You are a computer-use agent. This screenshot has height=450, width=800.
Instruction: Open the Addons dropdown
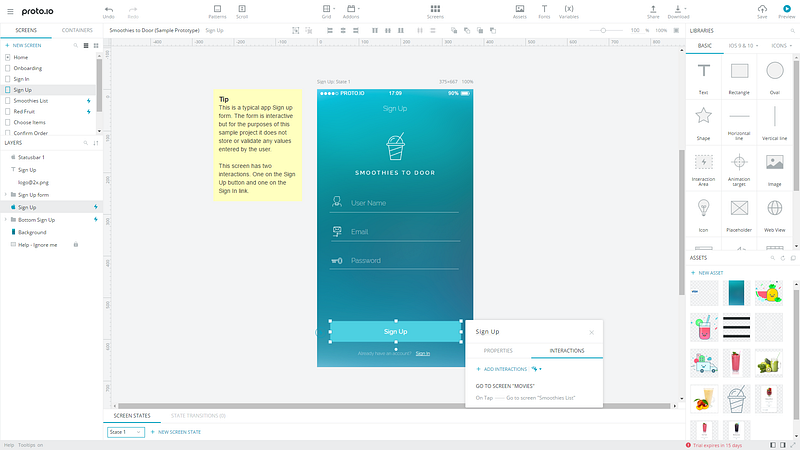coord(352,12)
